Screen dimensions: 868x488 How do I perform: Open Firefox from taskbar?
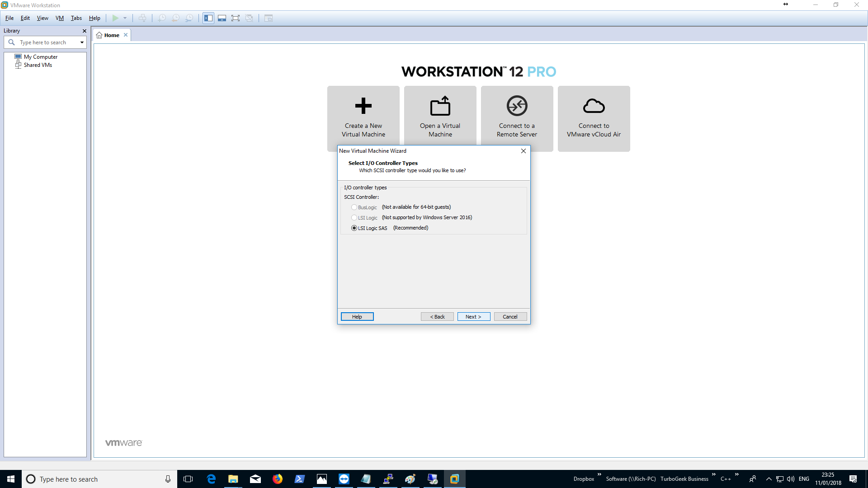point(278,479)
